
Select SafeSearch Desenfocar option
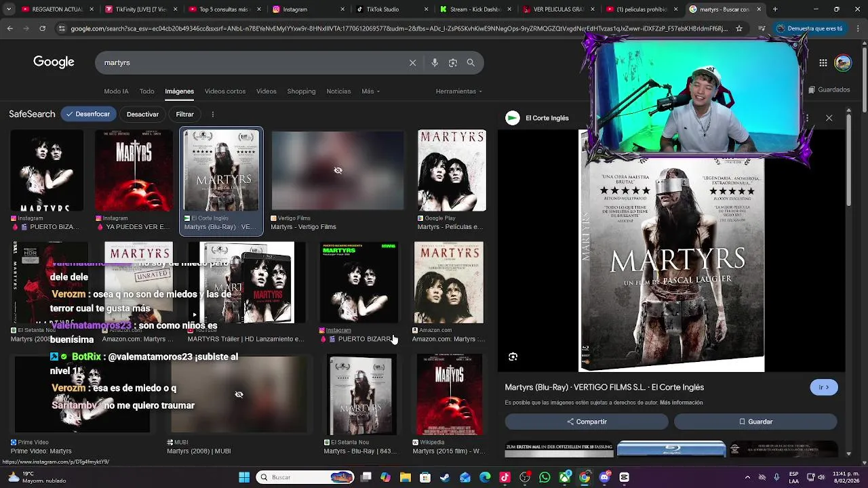(x=88, y=115)
